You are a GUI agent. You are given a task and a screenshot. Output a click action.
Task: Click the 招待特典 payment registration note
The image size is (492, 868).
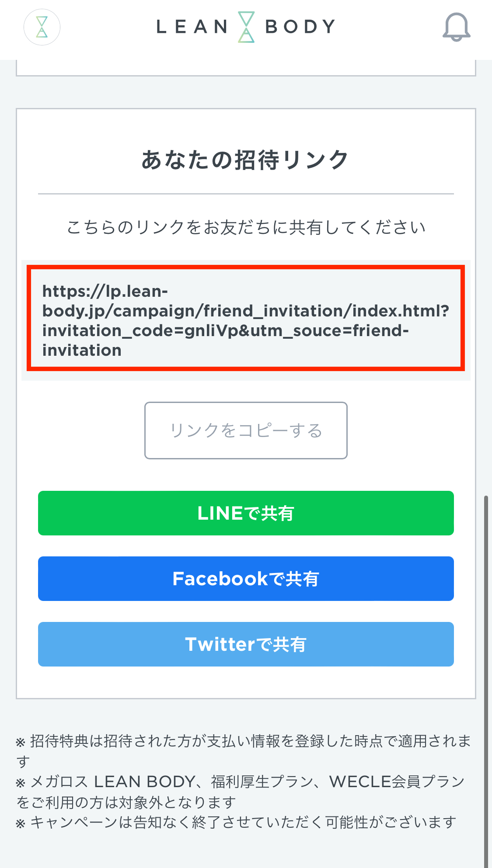click(244, 751)
